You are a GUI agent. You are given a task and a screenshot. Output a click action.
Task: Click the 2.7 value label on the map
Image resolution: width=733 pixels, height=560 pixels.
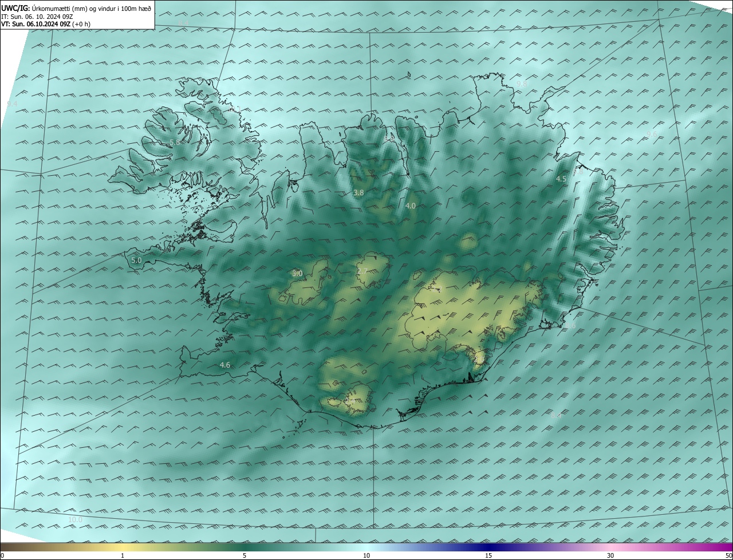click(362, 271)
